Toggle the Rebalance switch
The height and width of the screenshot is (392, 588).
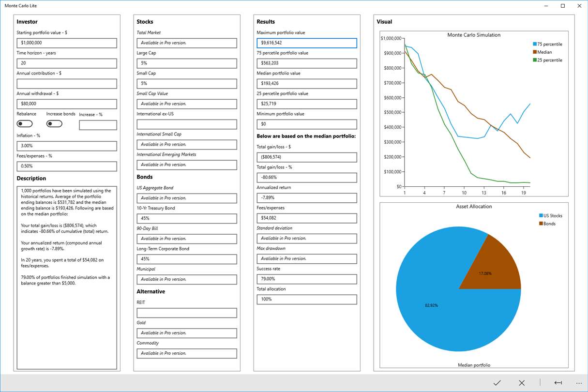[25, 124]
